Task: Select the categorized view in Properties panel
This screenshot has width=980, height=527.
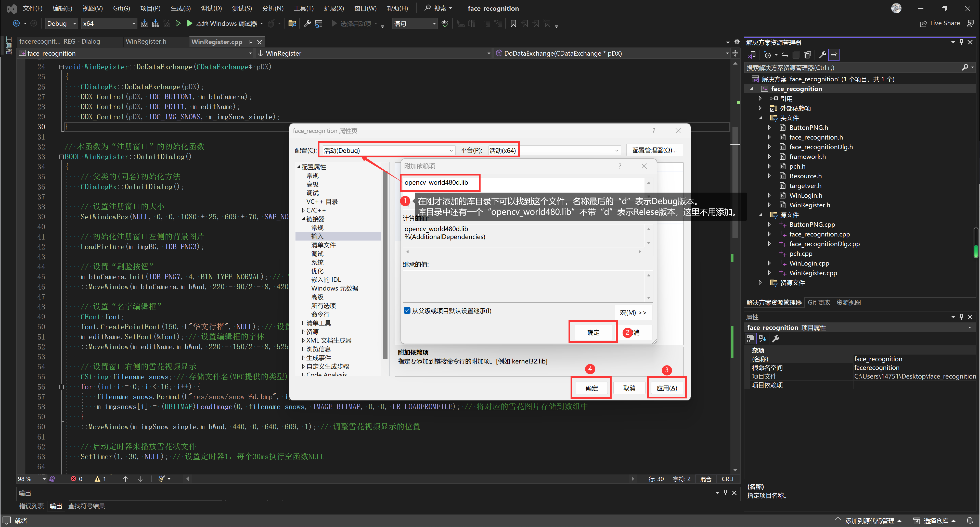Action: click(x=751, y=338)
